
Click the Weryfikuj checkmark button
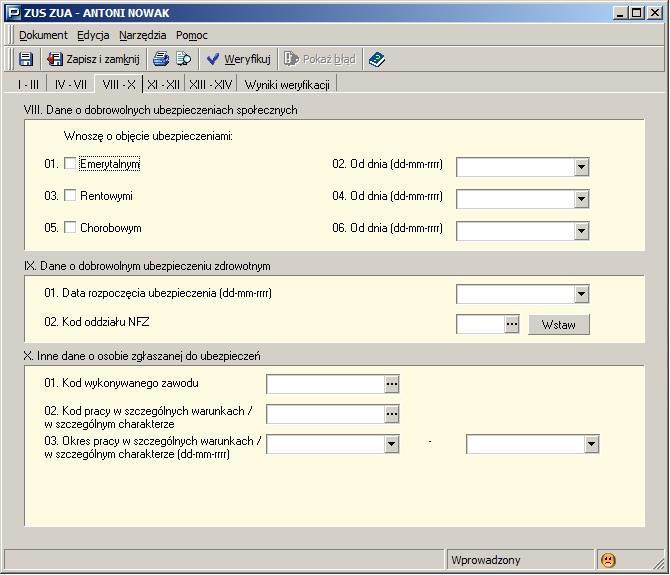click(238, 59)
